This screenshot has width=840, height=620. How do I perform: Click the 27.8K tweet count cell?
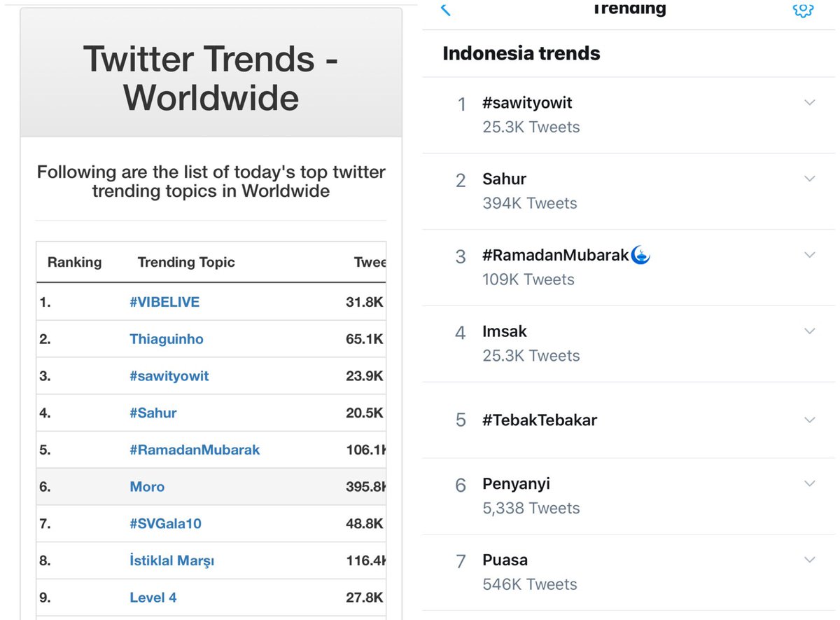click(x=365, y=598)
